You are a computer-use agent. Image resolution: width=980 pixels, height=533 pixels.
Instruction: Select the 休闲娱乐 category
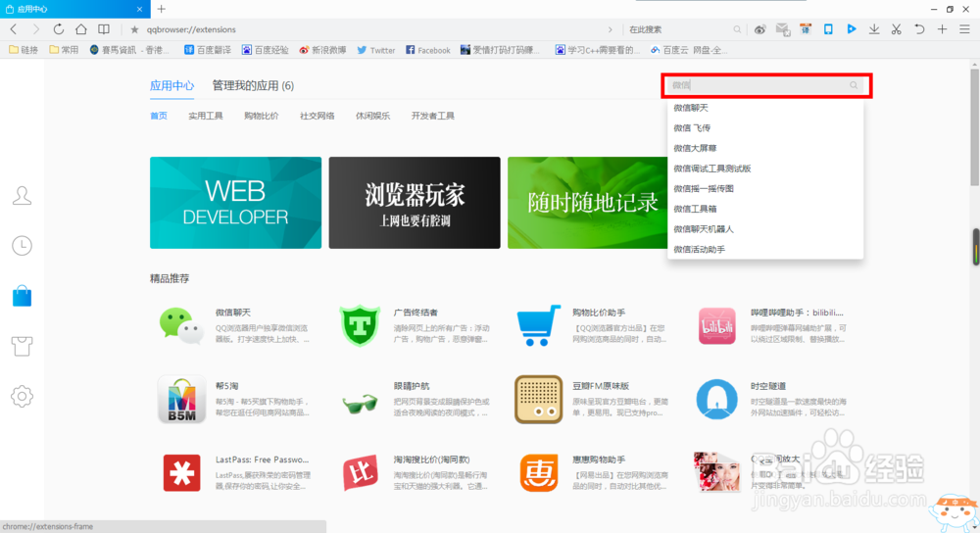[372, 116]
